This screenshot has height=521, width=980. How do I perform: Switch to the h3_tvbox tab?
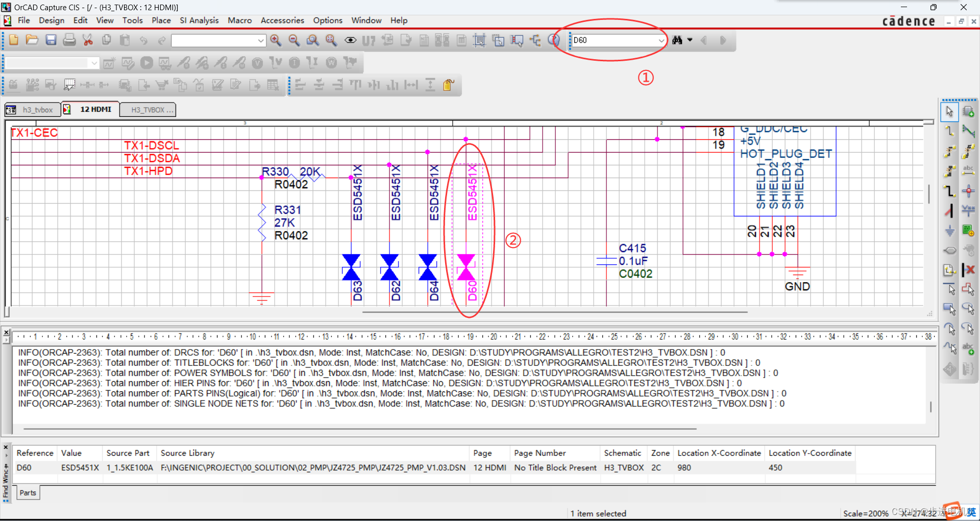tap(32, 110)
